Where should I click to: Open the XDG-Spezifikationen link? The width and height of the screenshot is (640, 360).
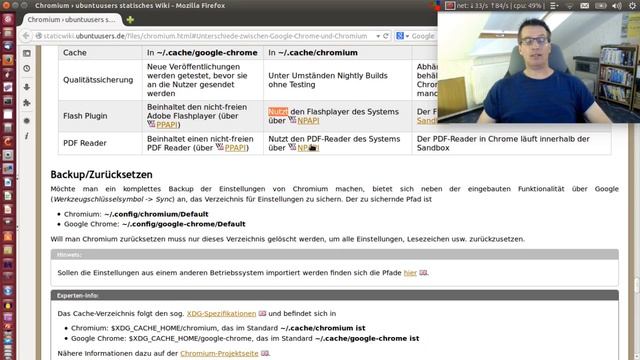click(221, 313)
